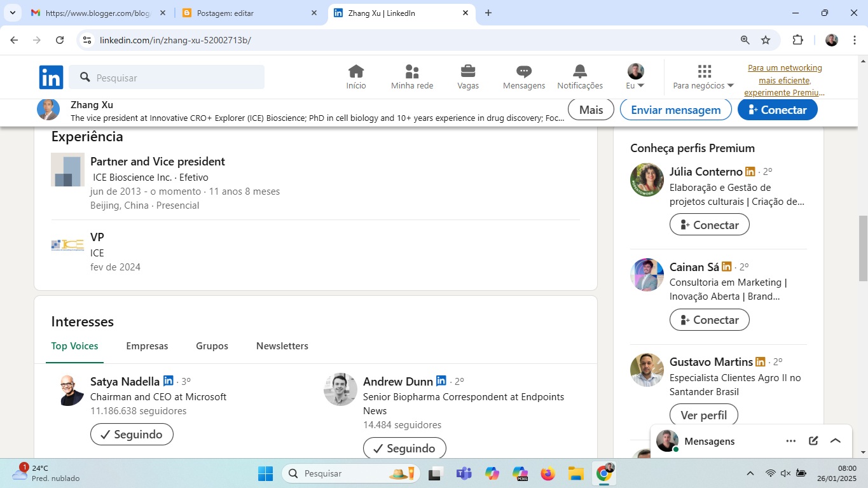The width and height of the screenshot is (868, 488).
Task: Open Andrew Dunn's profile picture
Action: [x=340, y=389]
